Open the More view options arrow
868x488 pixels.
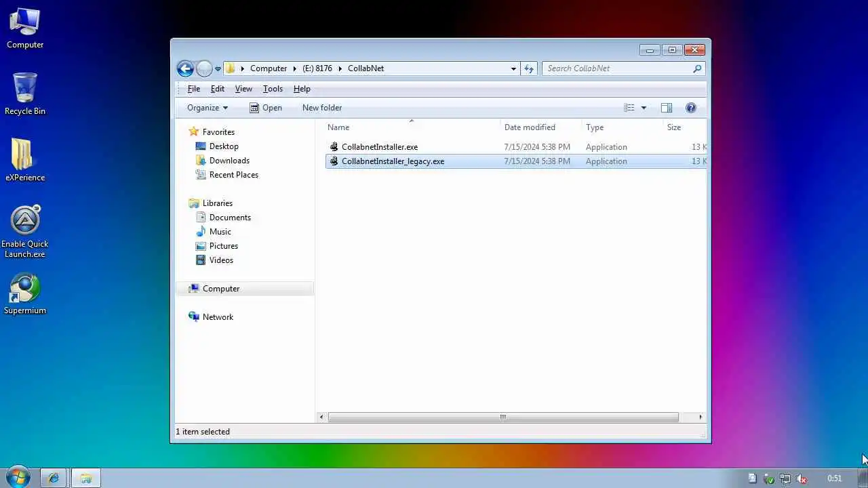click(644, 108)
